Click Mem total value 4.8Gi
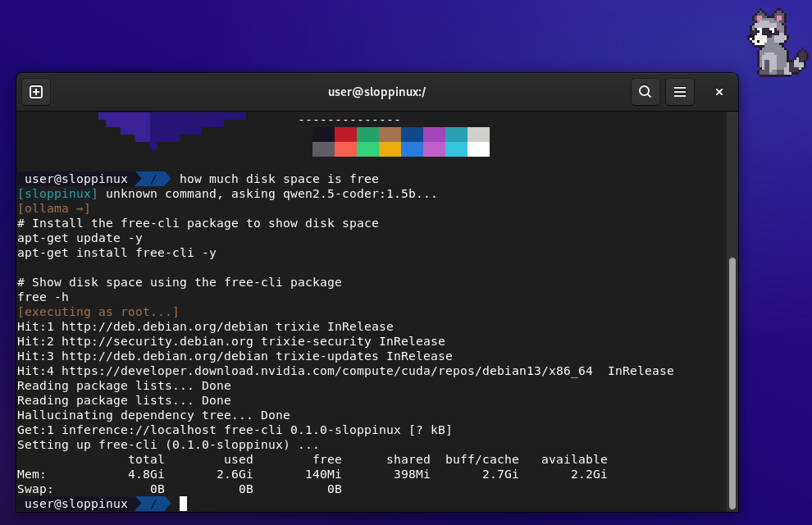The height and width of the screenshot is (525, 812). 146,474
